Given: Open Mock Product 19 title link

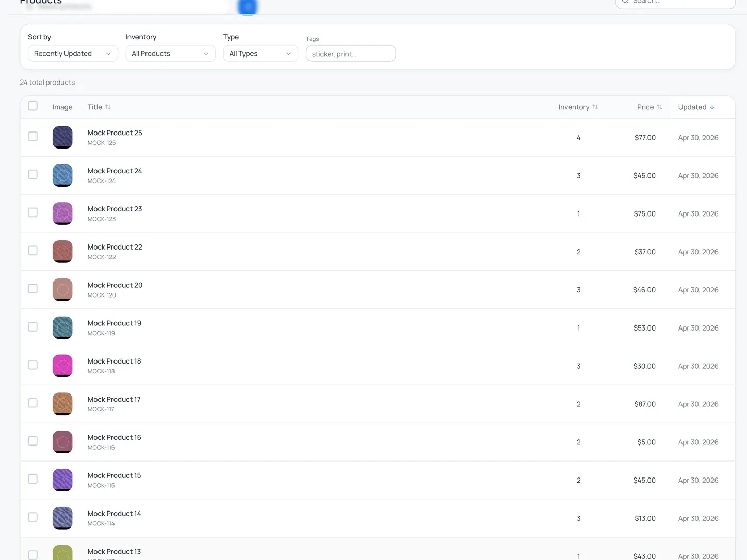Looking at the screenshot, I should 114,323.
